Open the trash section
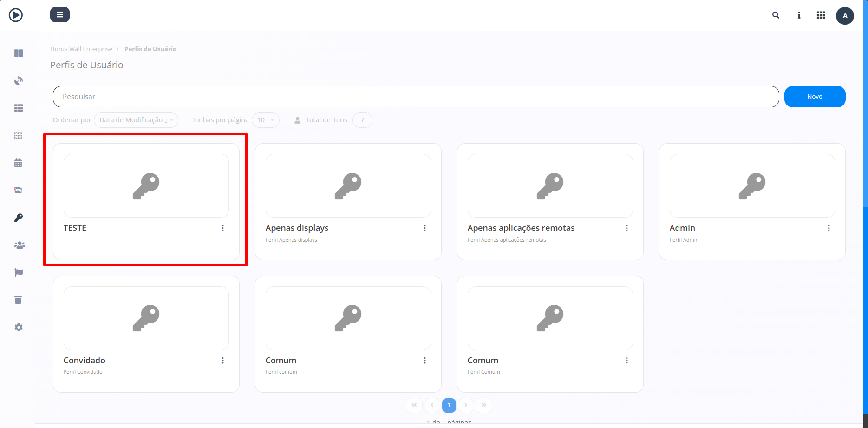 19,300
